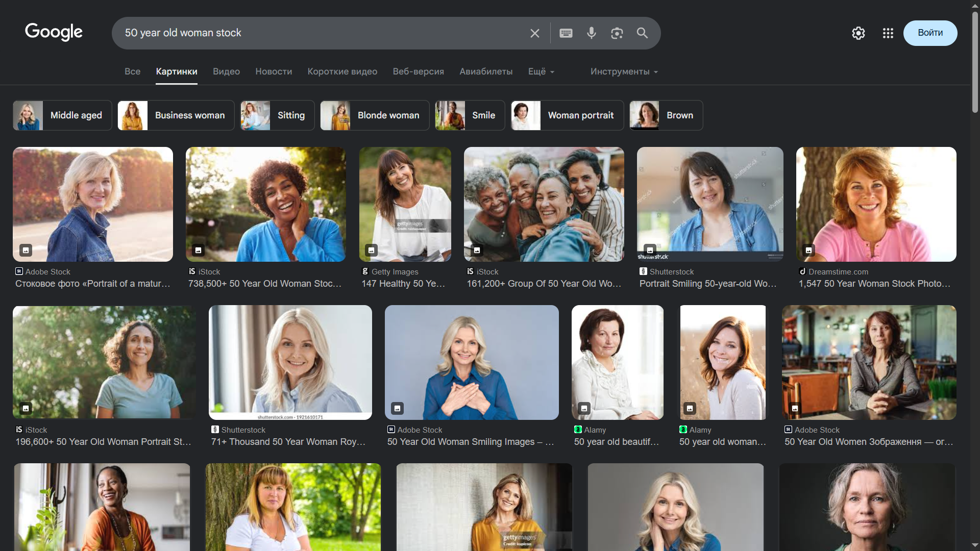The height and width of the screenshot is (551, 980).
Task: Open the Короткие видео tab
Action: point(342,71)
